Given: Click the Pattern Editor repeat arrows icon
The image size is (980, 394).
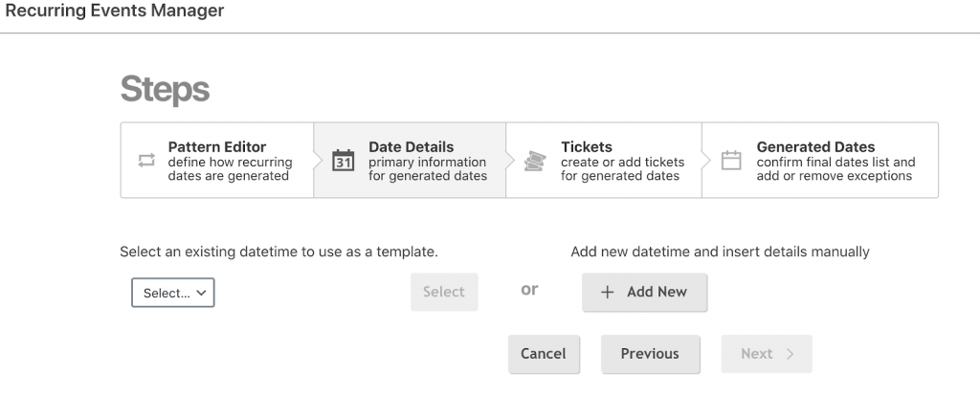Looking at the screenshot, I should pos(146,161).
